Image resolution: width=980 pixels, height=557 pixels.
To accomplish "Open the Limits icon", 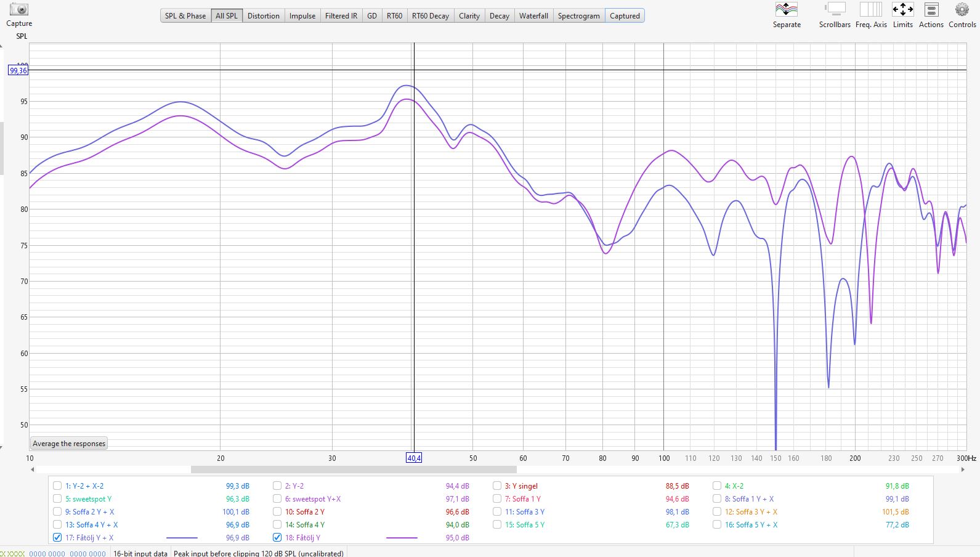I will [903, 10].
